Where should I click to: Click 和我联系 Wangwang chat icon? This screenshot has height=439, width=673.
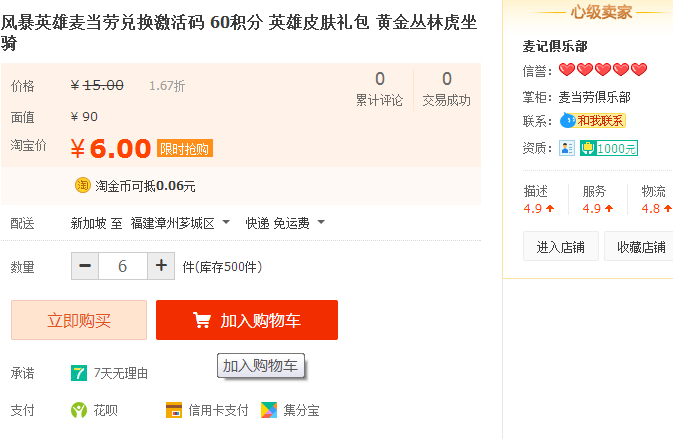593,121
